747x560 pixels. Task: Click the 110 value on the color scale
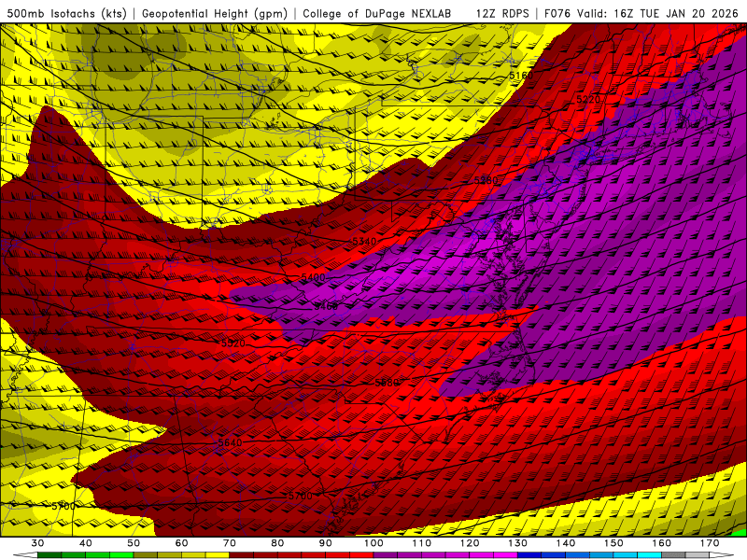pos(422,543)
